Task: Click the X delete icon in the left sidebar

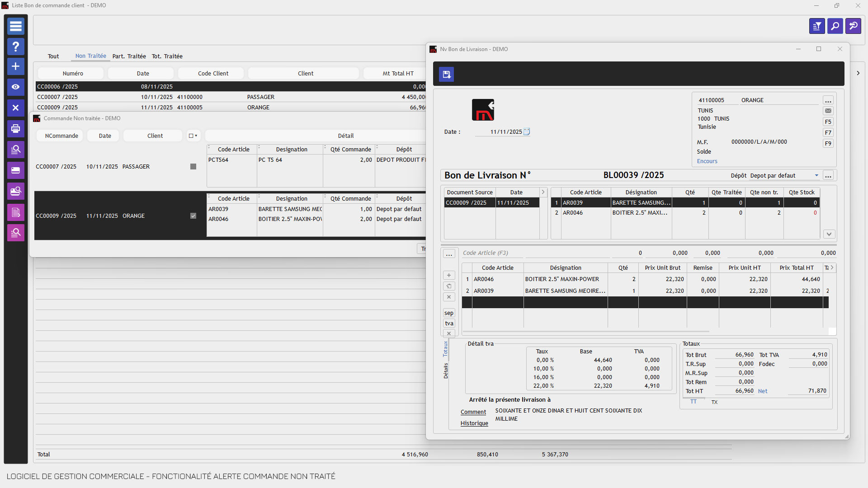Action: tap(15, 108)
